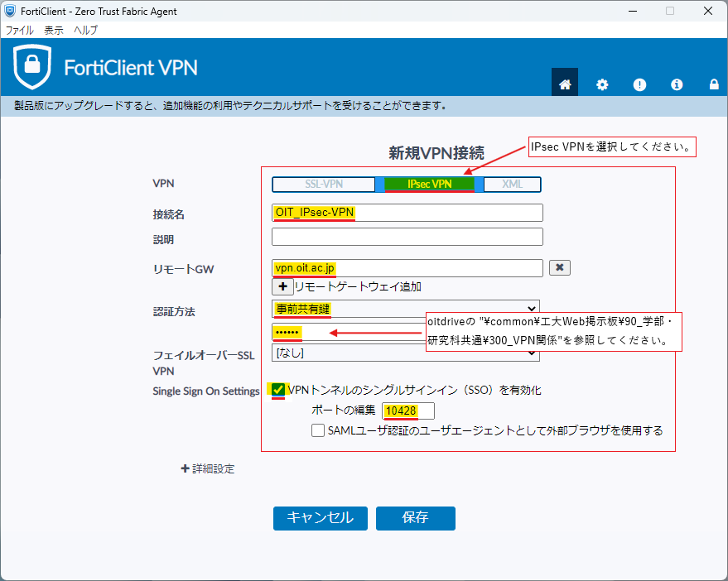
Task: Select the SSL-VPN option
Action: pos(324,185)
